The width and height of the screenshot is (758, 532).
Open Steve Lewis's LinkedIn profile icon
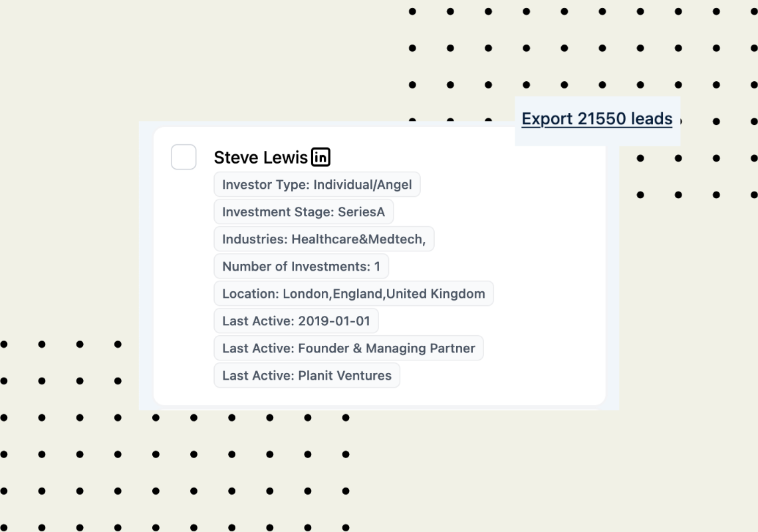320,157
